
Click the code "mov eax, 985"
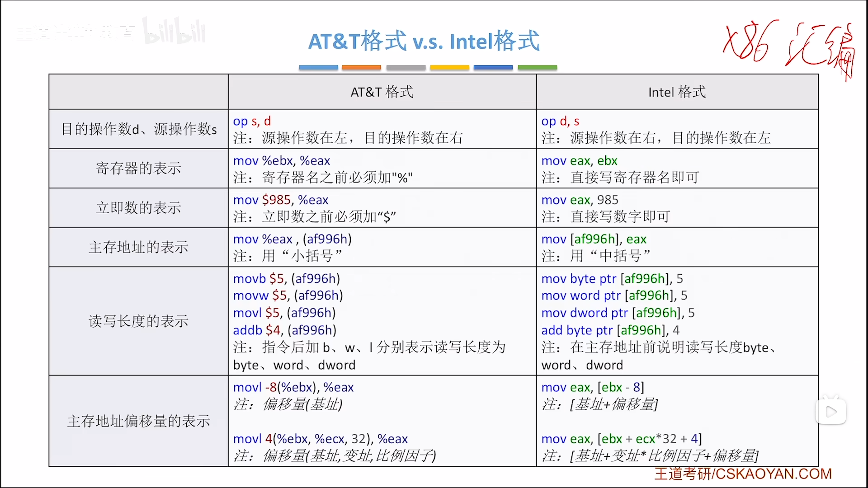click(x=580, y=200)
